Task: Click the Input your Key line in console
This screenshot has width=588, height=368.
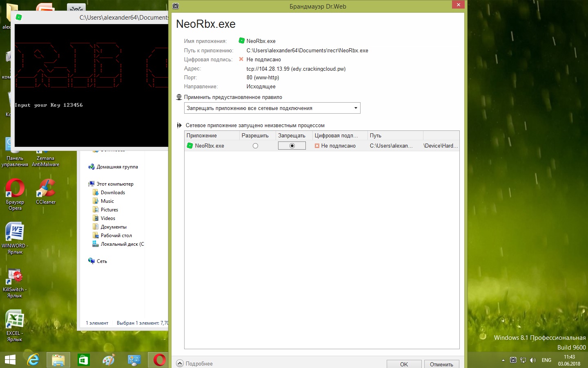Action: 49,105
